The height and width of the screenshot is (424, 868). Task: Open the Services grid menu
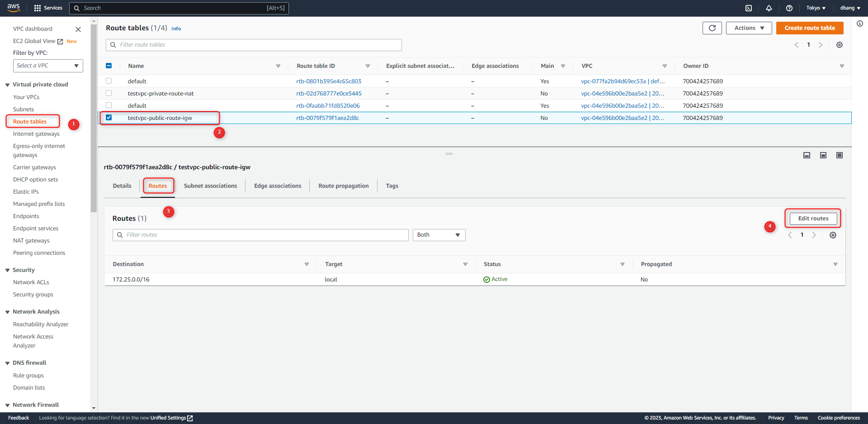[x=48, y=8]
